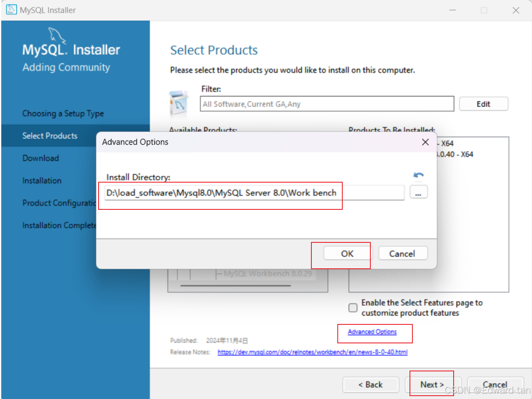Select the Installation Complete step
The width and height of the screenshot is (532, 399).
(x=59, y=225)
